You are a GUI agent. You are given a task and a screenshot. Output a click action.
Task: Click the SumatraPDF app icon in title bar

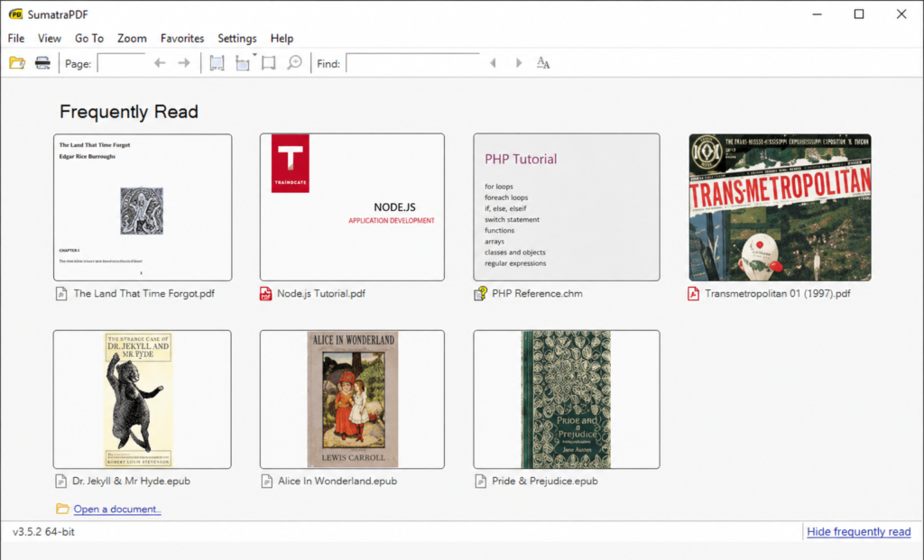[x=16, y=14]
